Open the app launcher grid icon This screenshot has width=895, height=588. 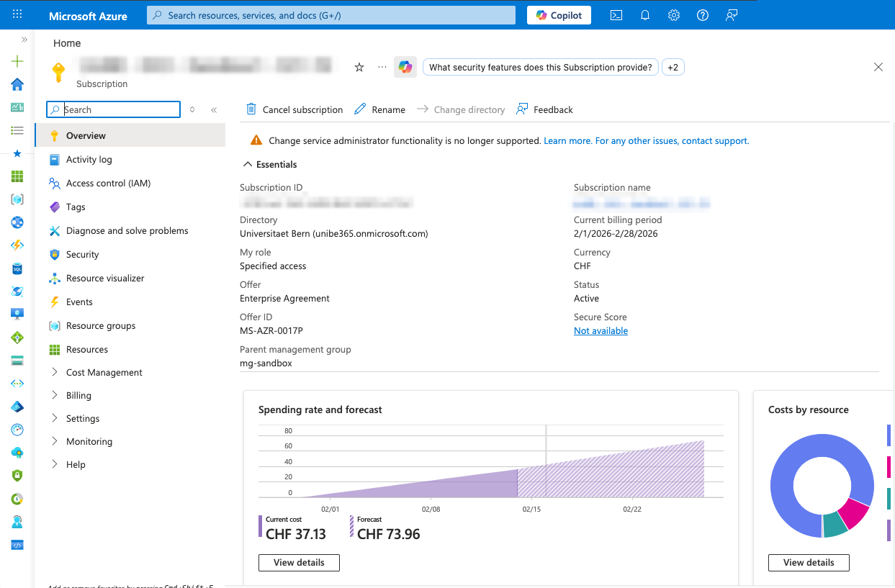17,14
